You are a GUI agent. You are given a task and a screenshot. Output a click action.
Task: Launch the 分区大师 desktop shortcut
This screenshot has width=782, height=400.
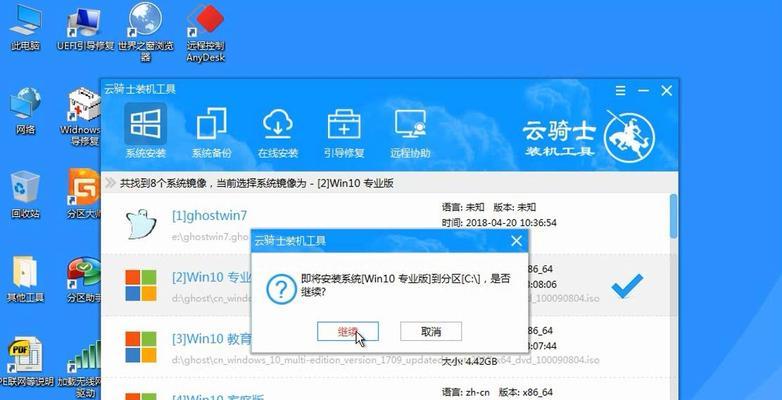(x=84, y=195)
